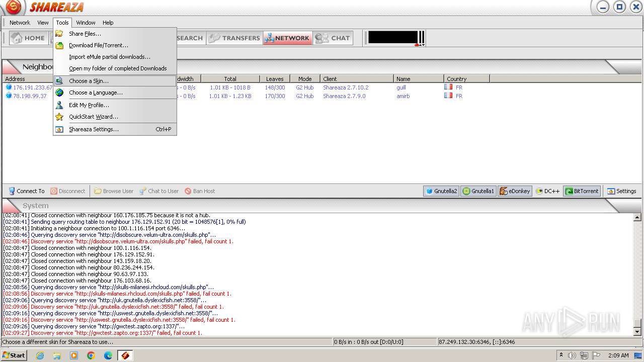Click the Shareaza Settings menu icon
Screen dimensions: 644x362
(59, 129)
